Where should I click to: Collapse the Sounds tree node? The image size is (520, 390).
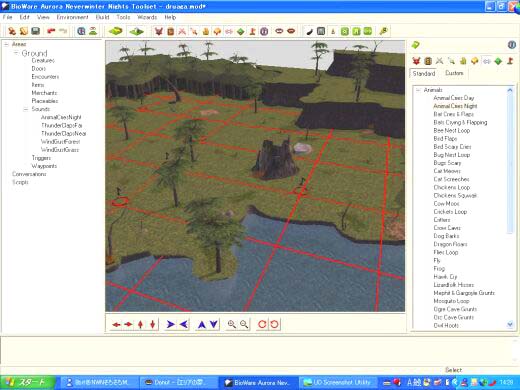click(25, 109)
